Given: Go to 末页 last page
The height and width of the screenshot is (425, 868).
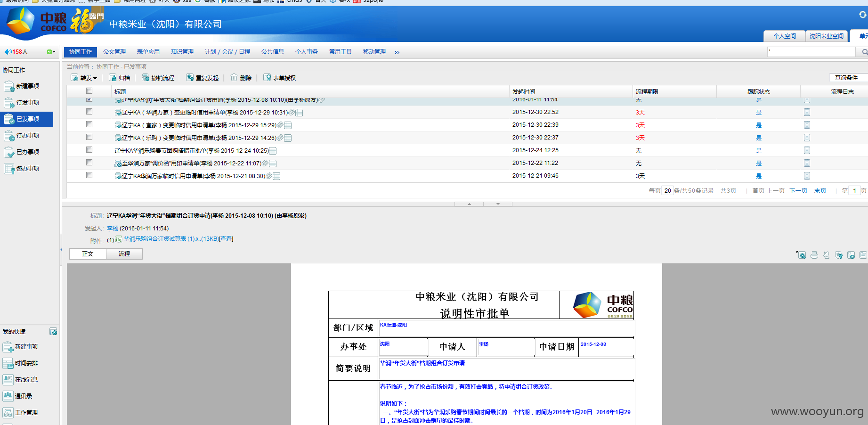Looking at the screenshot, I should pos(820,191).
